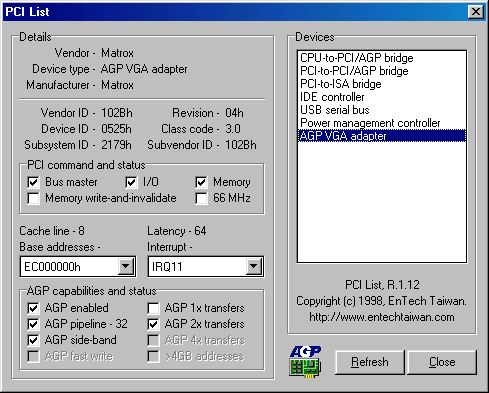Viewport: 489px width, 393px height.
Task: Click the Refresh button
Action: coord(370,362)
